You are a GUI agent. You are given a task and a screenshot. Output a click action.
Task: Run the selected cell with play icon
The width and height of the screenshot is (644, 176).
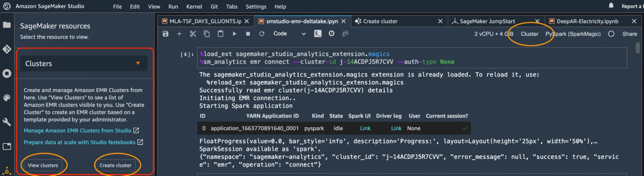[234, 34]
